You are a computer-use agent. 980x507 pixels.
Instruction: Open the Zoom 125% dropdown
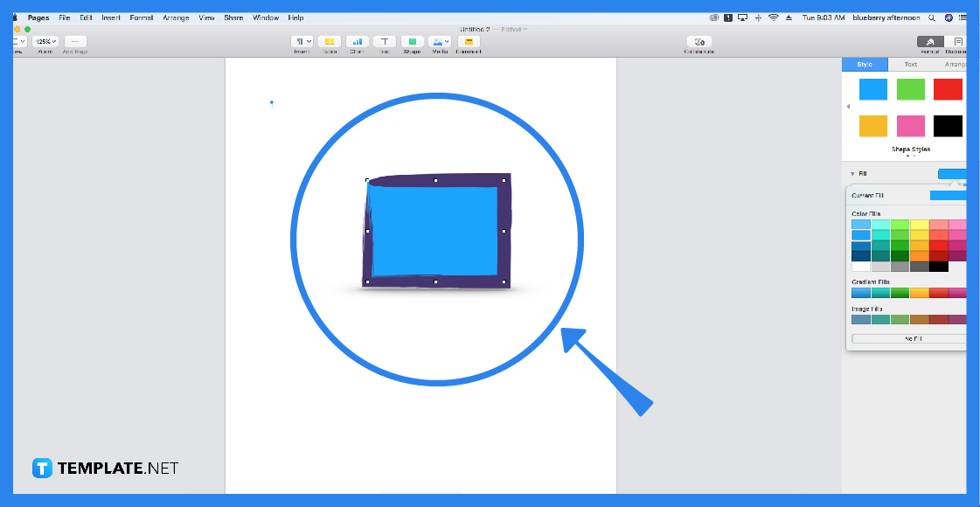(x=45, y=42)
